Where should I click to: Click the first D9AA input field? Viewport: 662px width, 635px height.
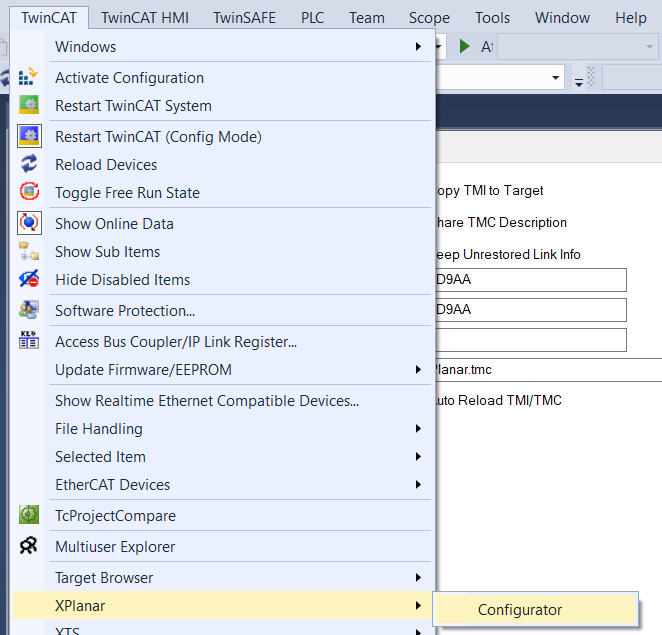coord(531,280)
